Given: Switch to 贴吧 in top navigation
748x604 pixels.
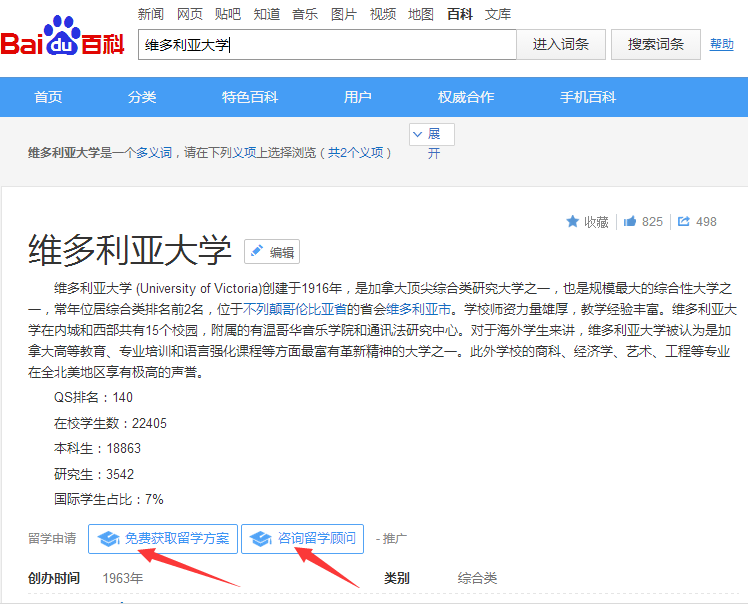Looking at the screenshot, I should pos(228,14).
